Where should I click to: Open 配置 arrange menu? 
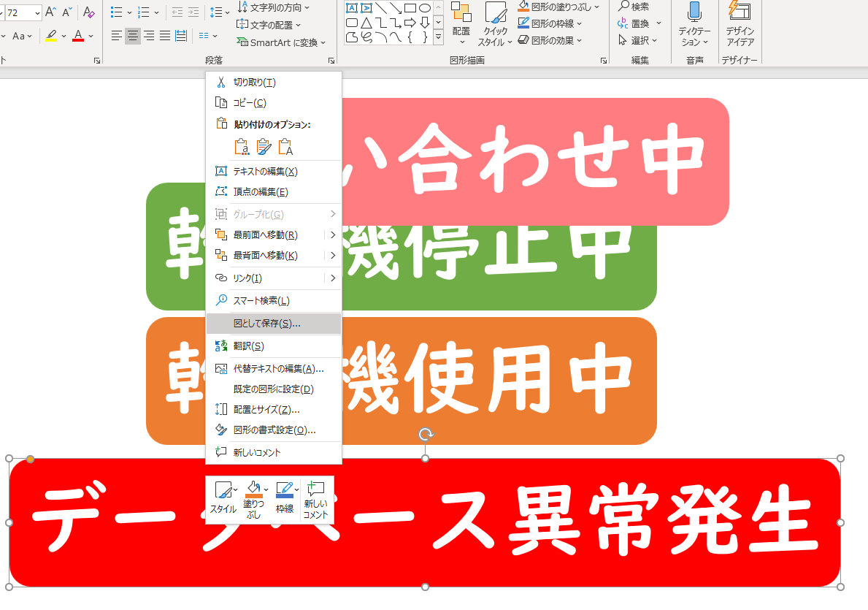click(461, 23)
